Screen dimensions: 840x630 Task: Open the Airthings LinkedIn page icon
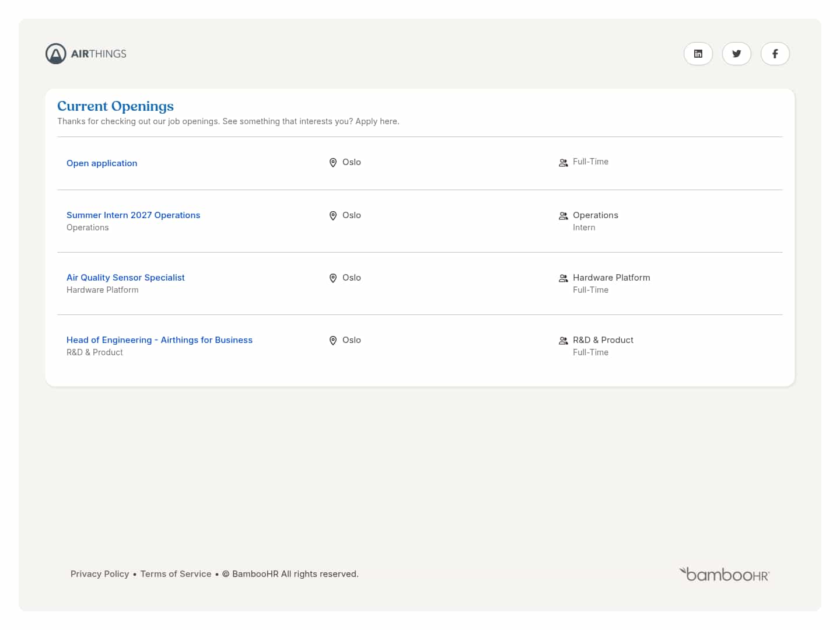coord(698,54)
